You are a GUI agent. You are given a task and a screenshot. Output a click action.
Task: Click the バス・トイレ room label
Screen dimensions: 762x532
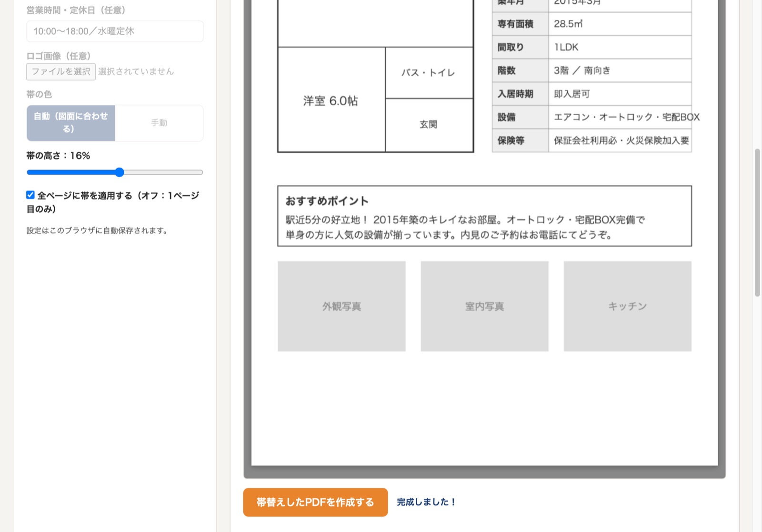[x=428, y=73]
